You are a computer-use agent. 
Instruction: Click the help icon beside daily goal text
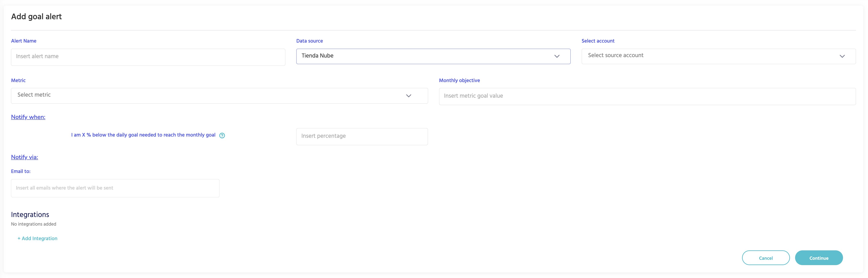222,136
